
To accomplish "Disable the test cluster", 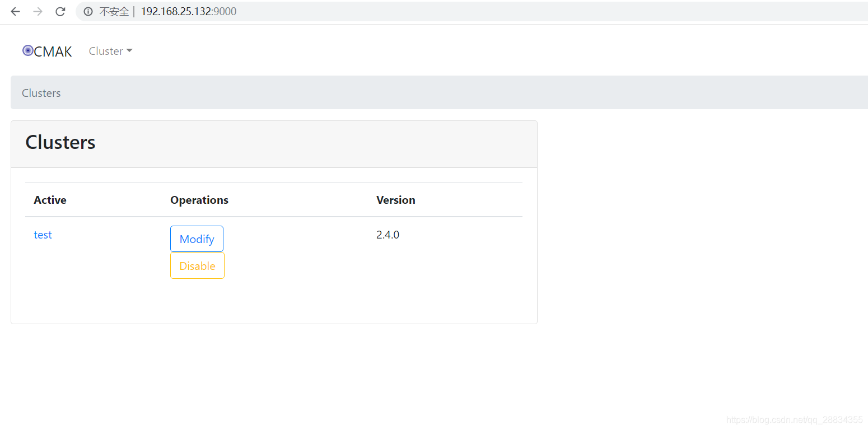I will [197, 265].
